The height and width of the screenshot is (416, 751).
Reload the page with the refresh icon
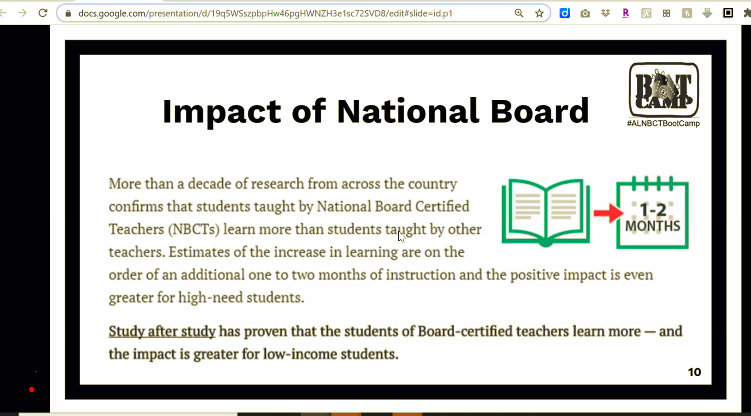[x=43, y=13]
